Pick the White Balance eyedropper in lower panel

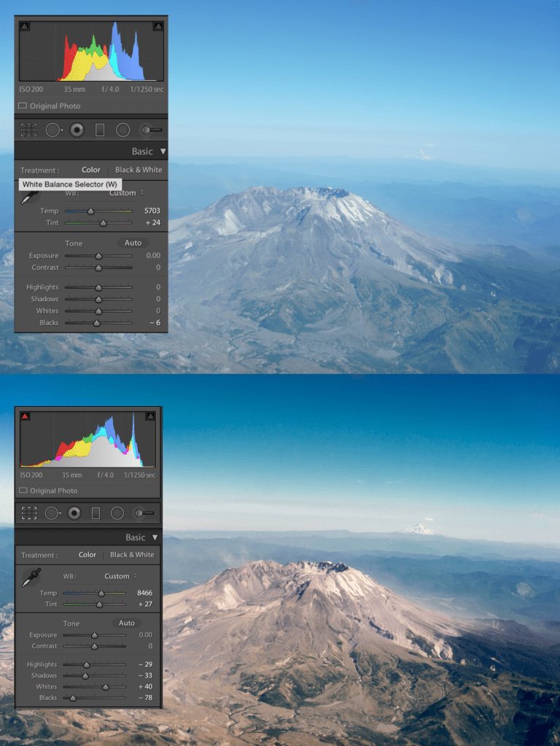[x=31, y=577]
